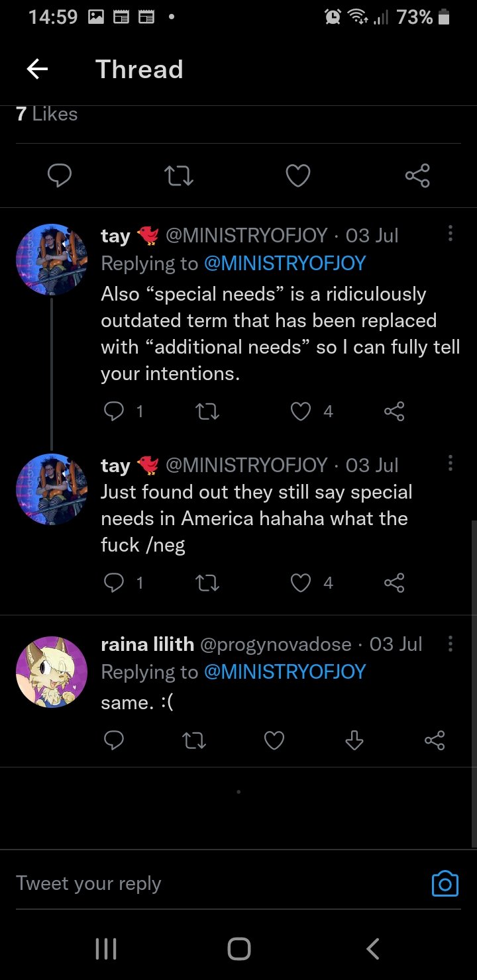Open @MINISTRYOFJOY link in tay's first reply
Image resolution: width=477 pixels, height=980 pixels.
coord(285,264)
